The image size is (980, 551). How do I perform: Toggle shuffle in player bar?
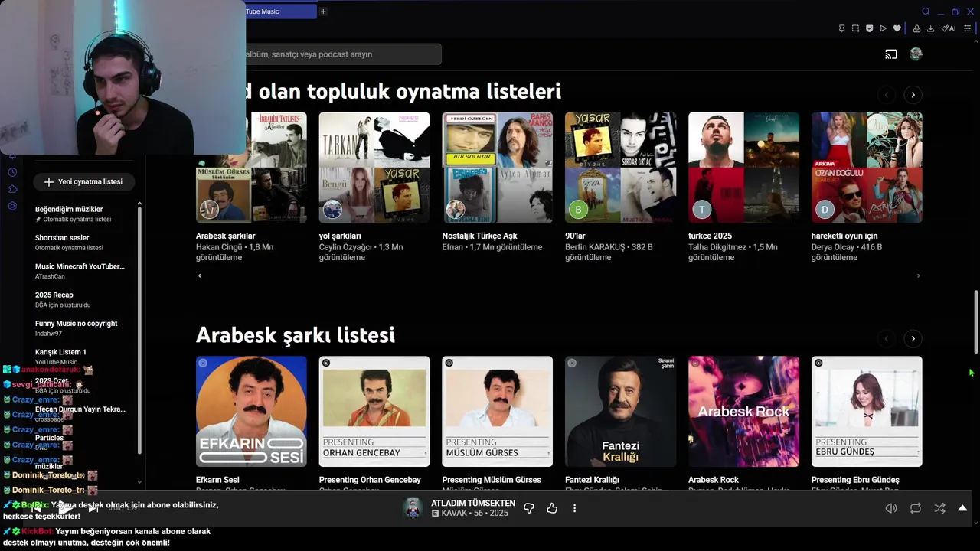[939, 508]
